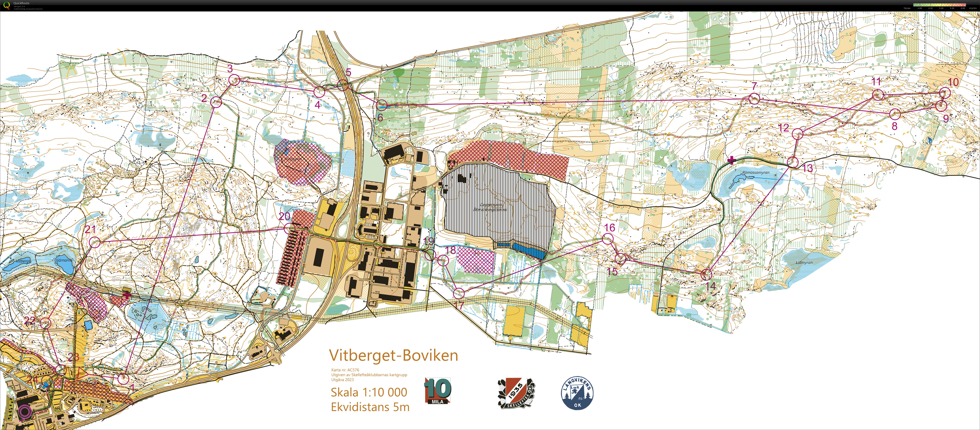
Task: Select control circle 20 on the course
Action: pyautogui.click(x=289, y=228)
